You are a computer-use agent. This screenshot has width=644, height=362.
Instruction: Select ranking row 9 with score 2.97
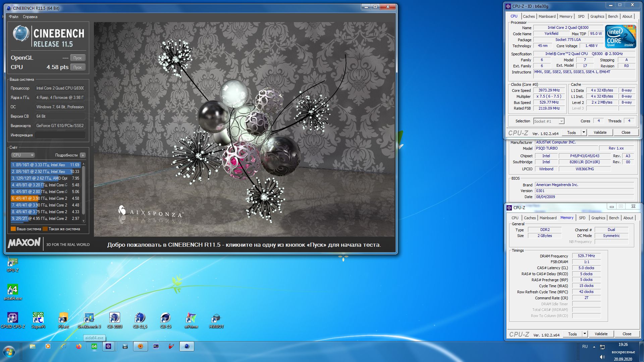point(46,219)
